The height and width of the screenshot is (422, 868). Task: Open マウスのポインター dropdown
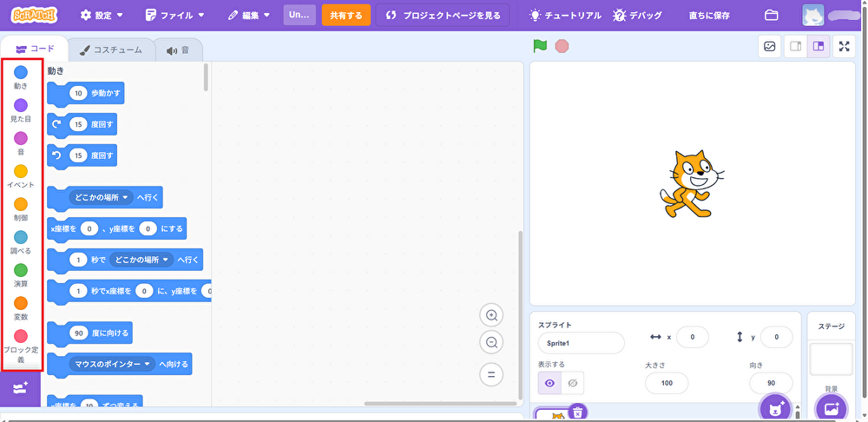pos(112,364)
